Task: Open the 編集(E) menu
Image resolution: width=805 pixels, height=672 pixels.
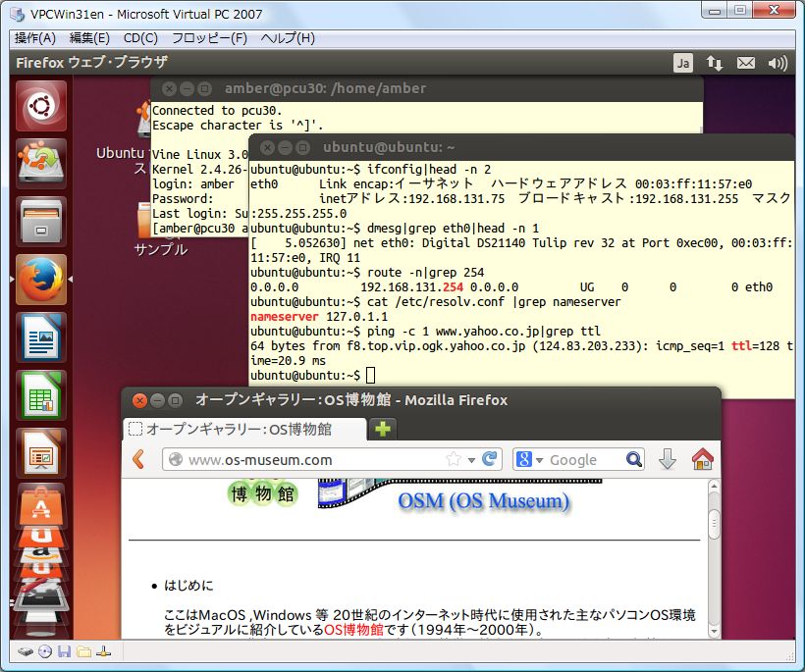Action: (x=89, y=38)
